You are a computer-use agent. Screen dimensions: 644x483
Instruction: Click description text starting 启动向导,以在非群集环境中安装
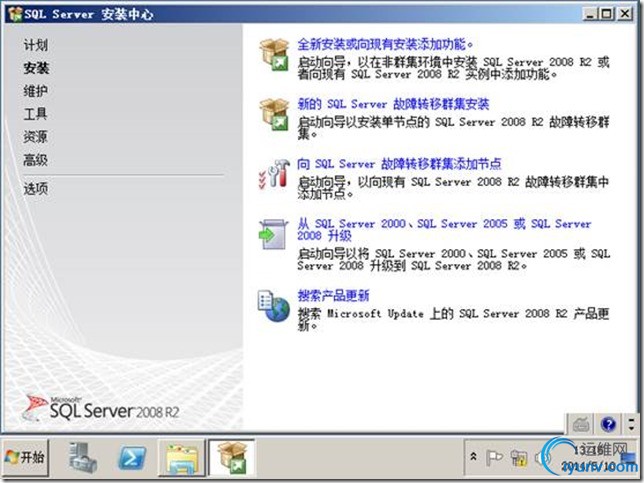tap(453, 68)
